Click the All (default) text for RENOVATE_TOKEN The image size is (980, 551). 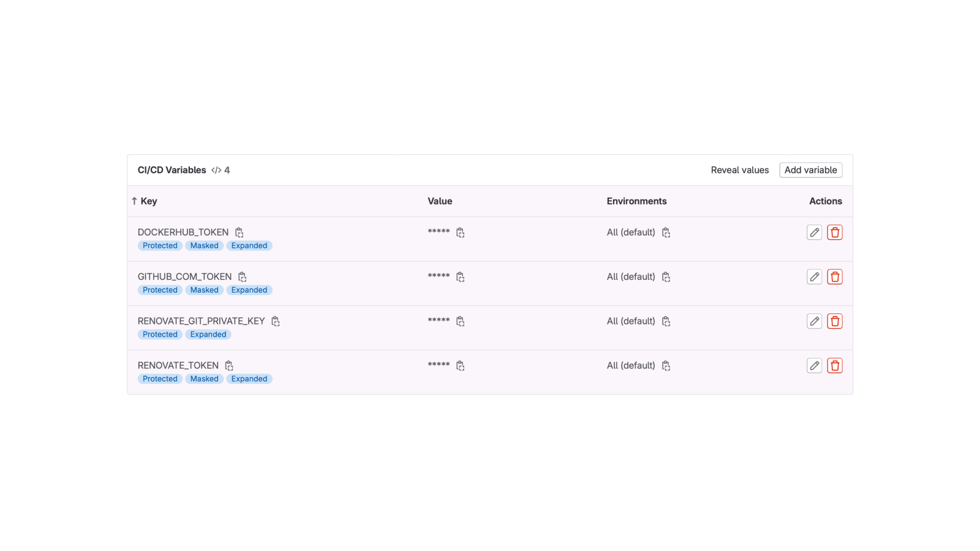(x=631, y=365)
